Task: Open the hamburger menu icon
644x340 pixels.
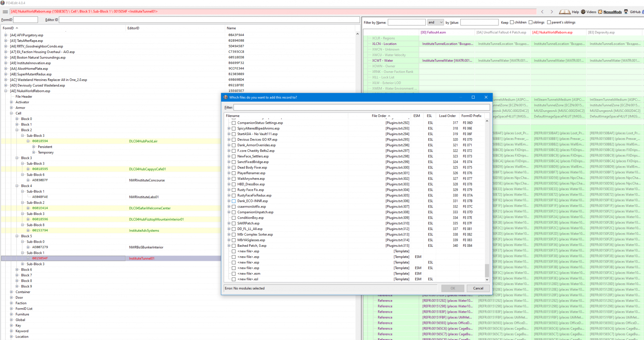Action: coord(5,12)
